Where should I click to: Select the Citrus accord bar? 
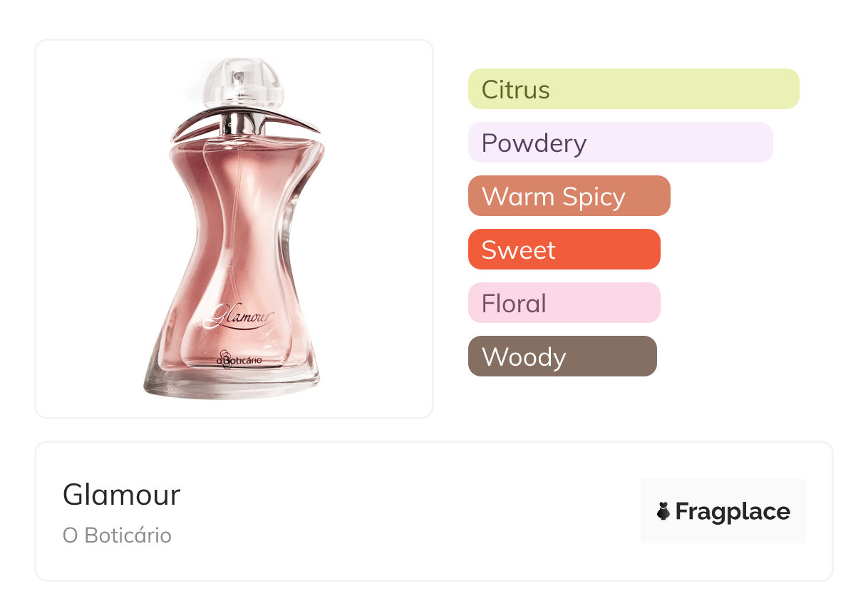point(633,89)
